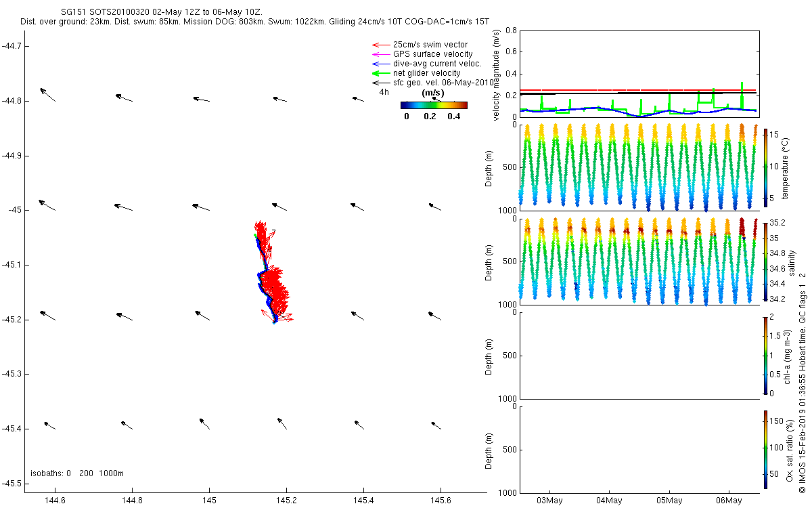Click the black sfc geo. vel. legend arrow

380,83
